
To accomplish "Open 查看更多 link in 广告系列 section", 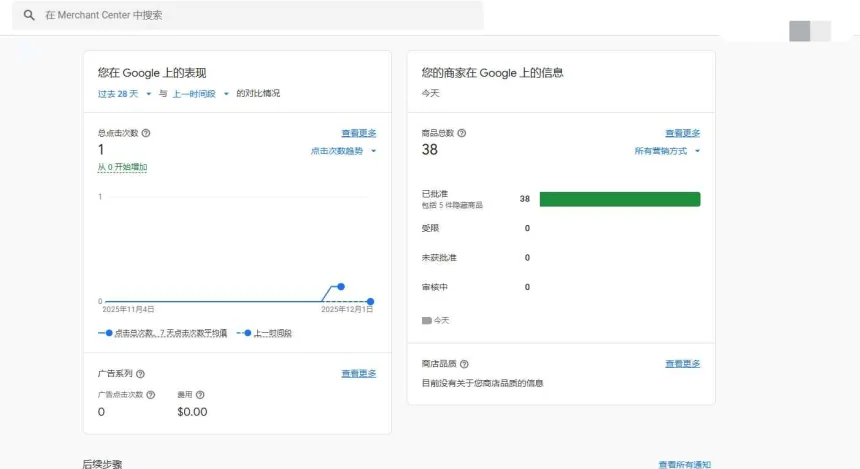I will pyautogui.click(x=358, y=373).
